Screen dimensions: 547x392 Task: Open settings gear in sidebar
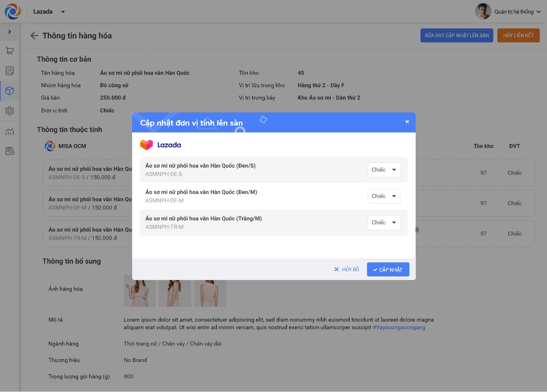point(10,111)
